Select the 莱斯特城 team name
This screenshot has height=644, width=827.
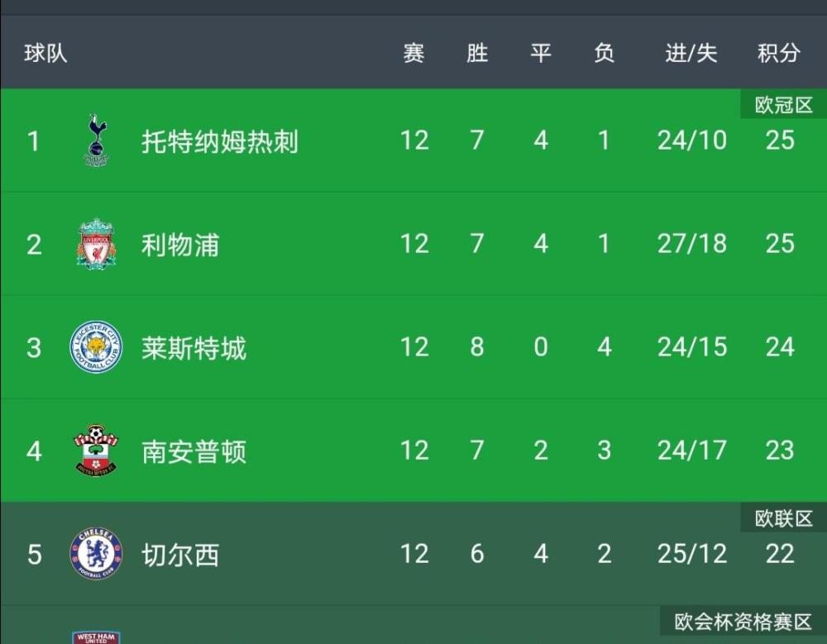[194, 348]
